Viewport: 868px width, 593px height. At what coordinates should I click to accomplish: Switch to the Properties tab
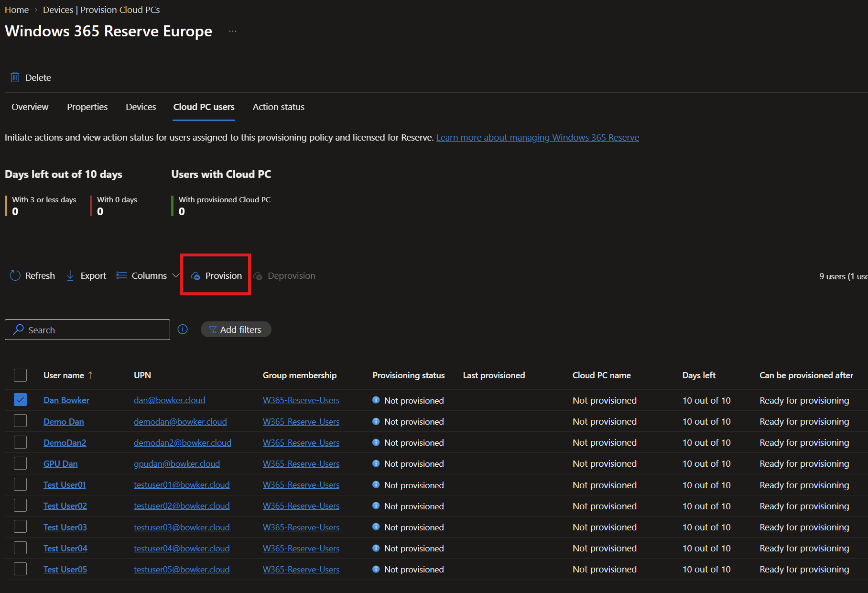tap(87, 107)
